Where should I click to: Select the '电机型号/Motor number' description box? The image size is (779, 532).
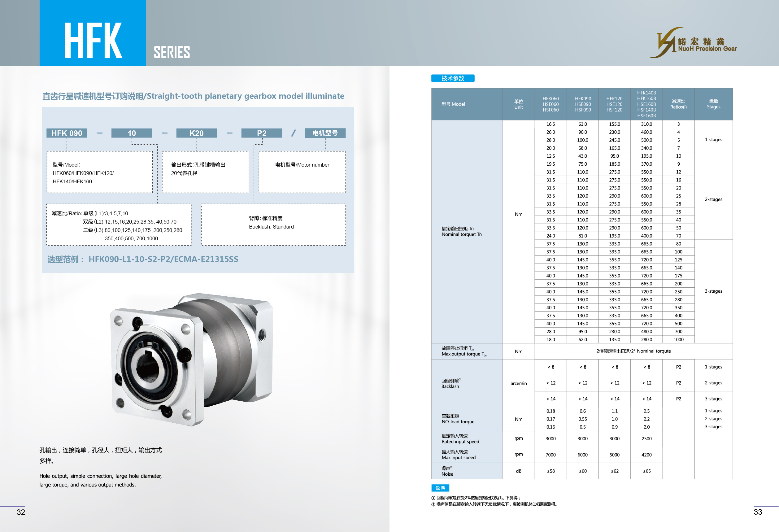point(302,172)
